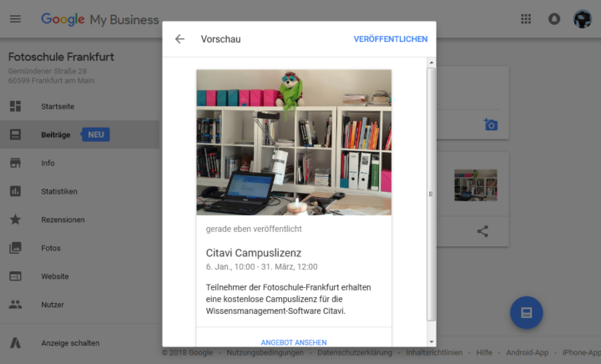Select Beiträge in the sidebar
This screenshot has height=364, width=601.
point(57,134)
